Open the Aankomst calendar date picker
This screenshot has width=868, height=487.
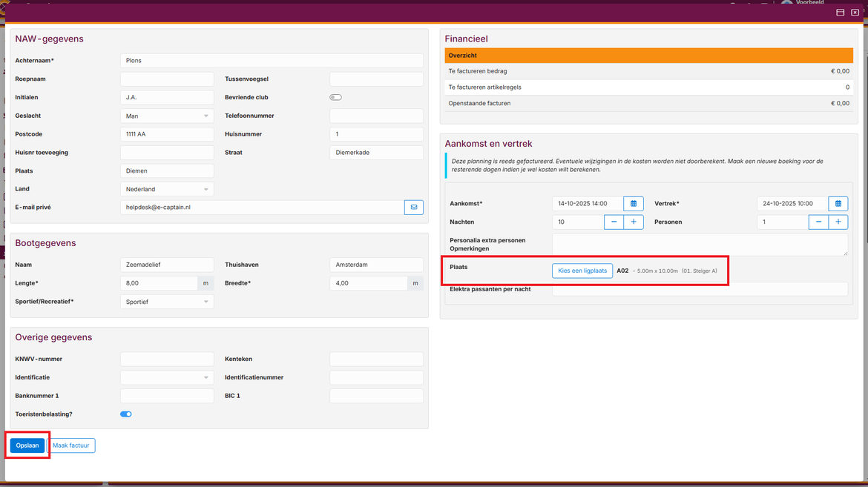tap(634, 204)
